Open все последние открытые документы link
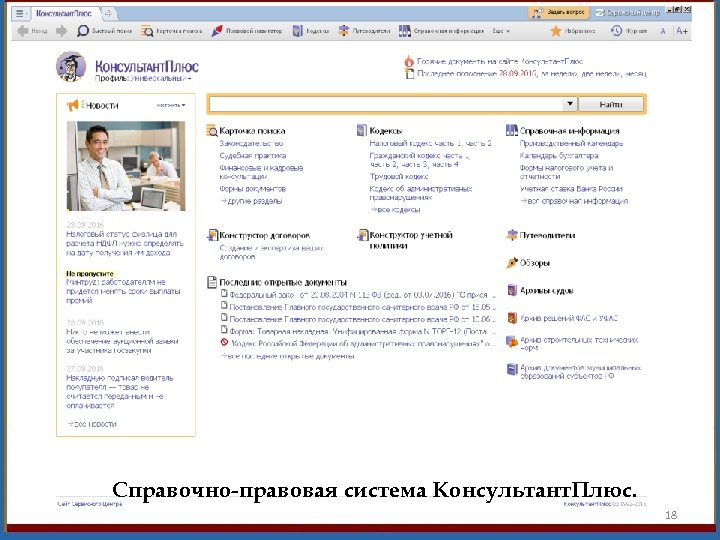The image size is (720, 540). pyautogui.click(x=287, y=356)
